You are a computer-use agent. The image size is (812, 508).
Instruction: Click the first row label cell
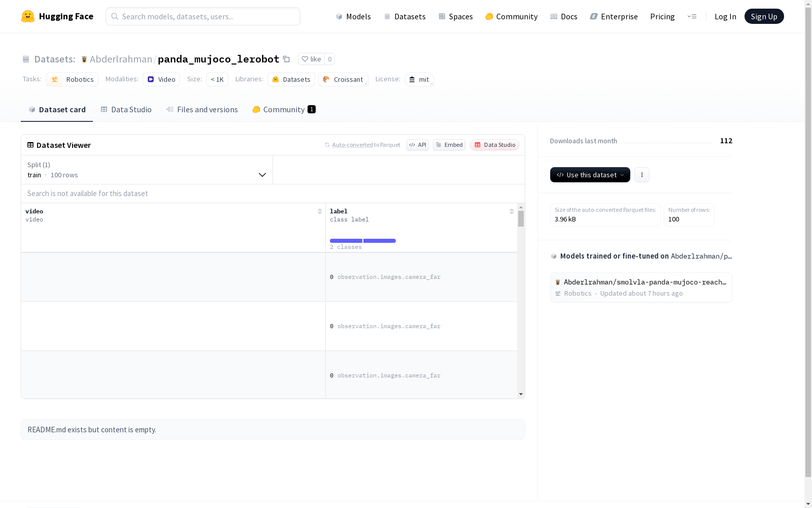point(421,277)
